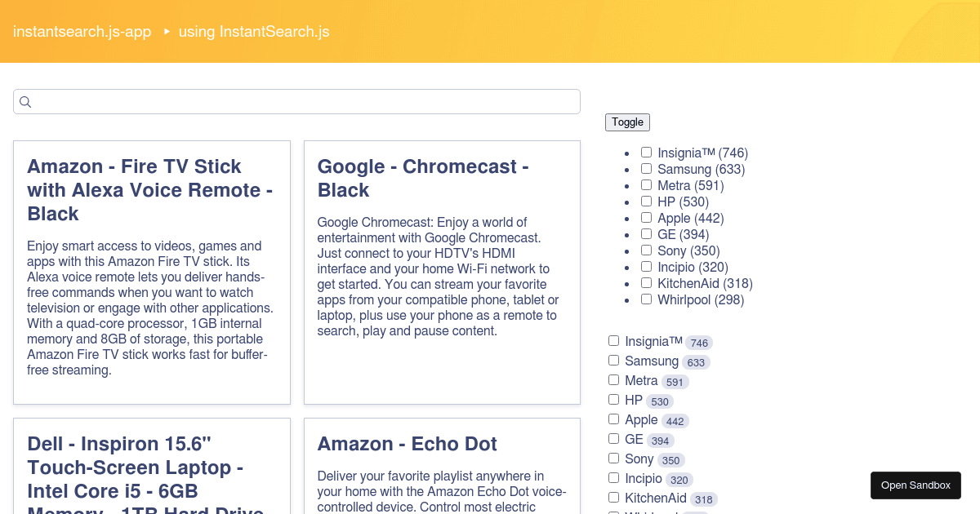Viewport: 980px width, 514px height.
Task: Tick the Whirlpool (298) checkbox
Action: (646, 299)
